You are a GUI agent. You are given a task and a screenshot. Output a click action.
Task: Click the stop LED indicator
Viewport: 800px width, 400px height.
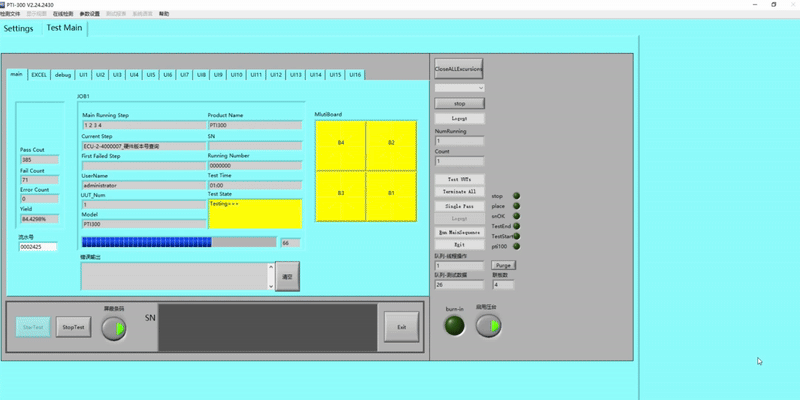[517, 196]
